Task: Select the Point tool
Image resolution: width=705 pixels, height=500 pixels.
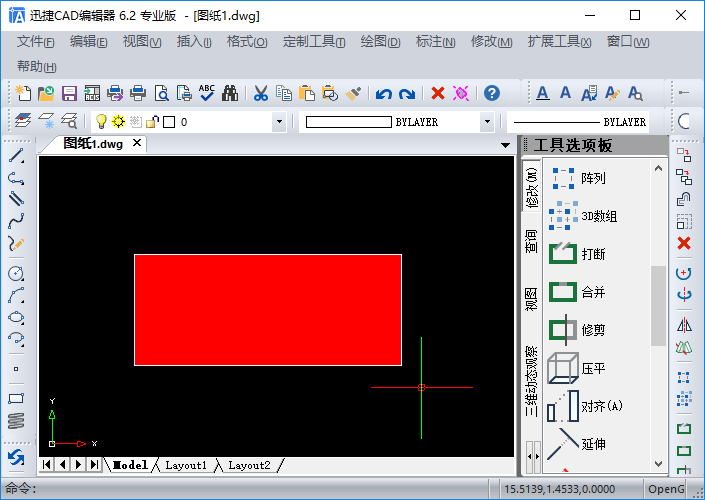Action: click(x=16, y=369)
